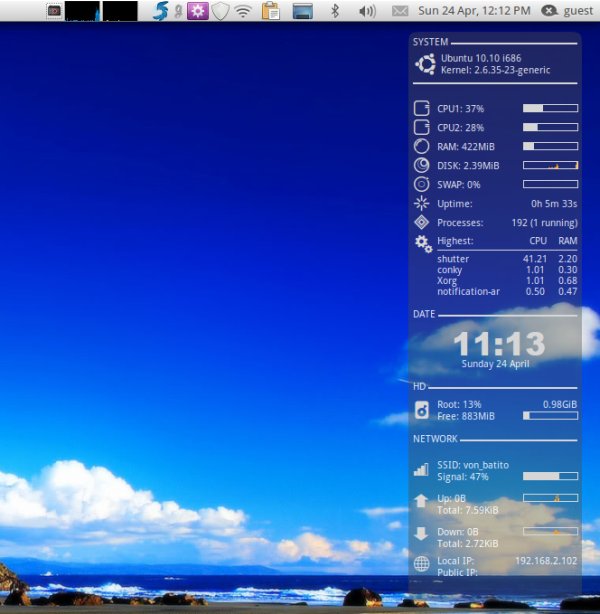Click the Root disk usage bar
The height and width of the screenshot is (614, 600).
(x=550, y=415)
